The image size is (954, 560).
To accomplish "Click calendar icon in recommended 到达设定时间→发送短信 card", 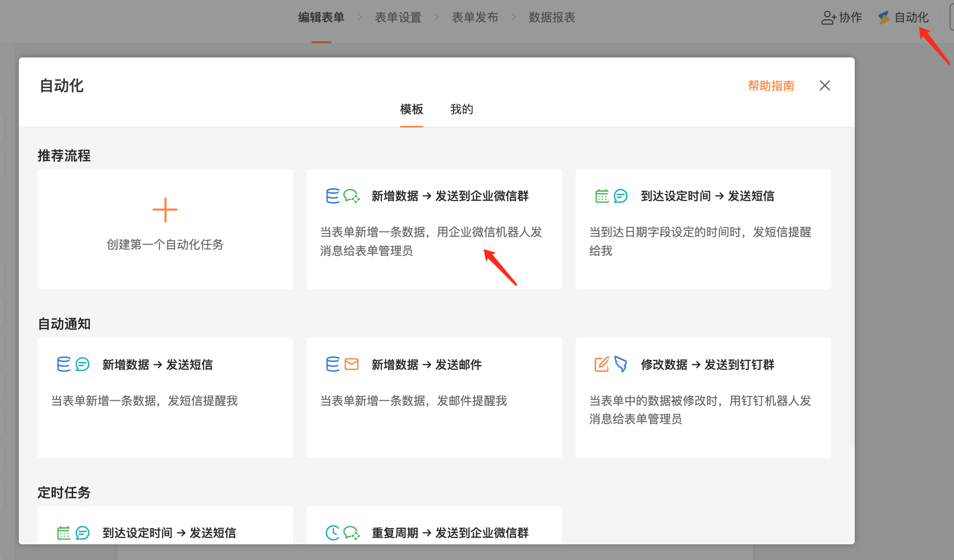I will (602, 196).
